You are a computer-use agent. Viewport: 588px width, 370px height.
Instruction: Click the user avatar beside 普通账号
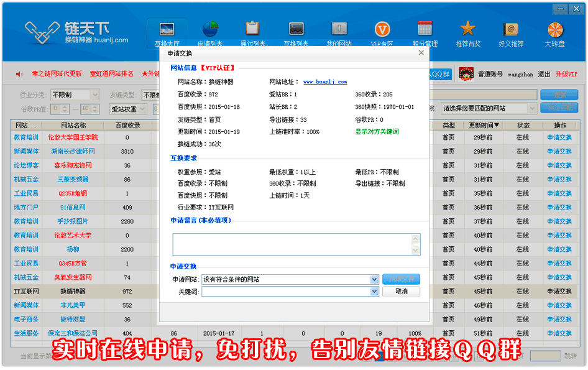point(466,74)
